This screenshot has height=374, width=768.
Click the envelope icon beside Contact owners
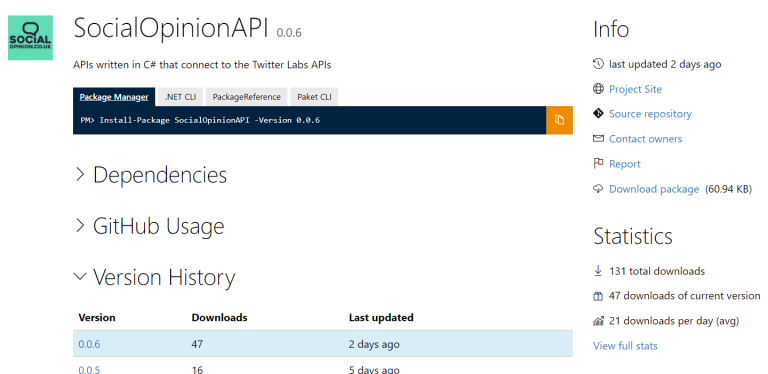coord(598,139)
